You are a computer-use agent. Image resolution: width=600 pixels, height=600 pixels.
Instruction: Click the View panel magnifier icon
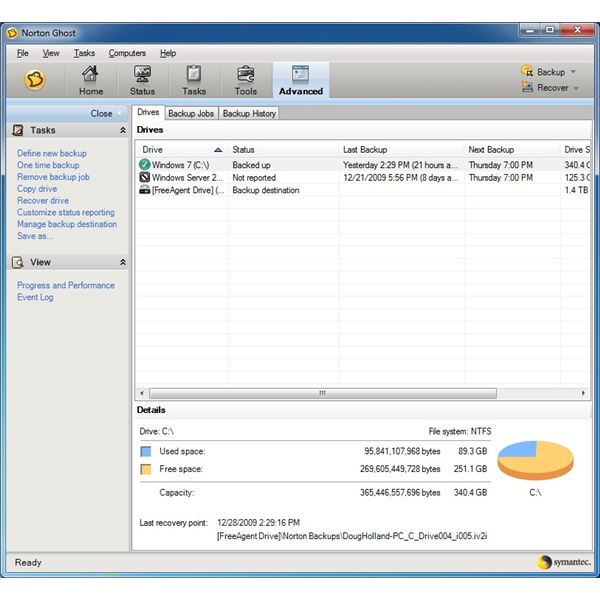pyautogui.click(x=18, y=262)
